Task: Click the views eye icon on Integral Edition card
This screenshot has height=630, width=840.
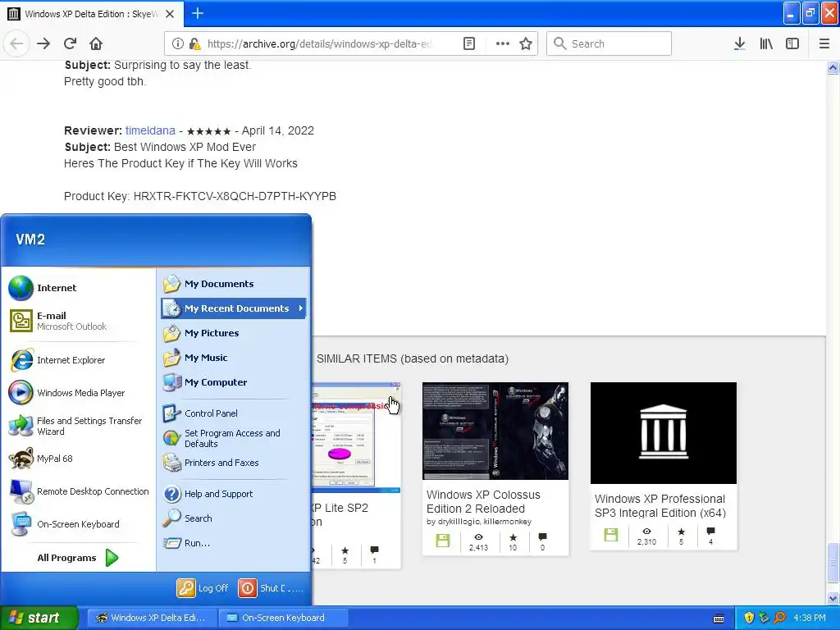Action: coord(646,532)
